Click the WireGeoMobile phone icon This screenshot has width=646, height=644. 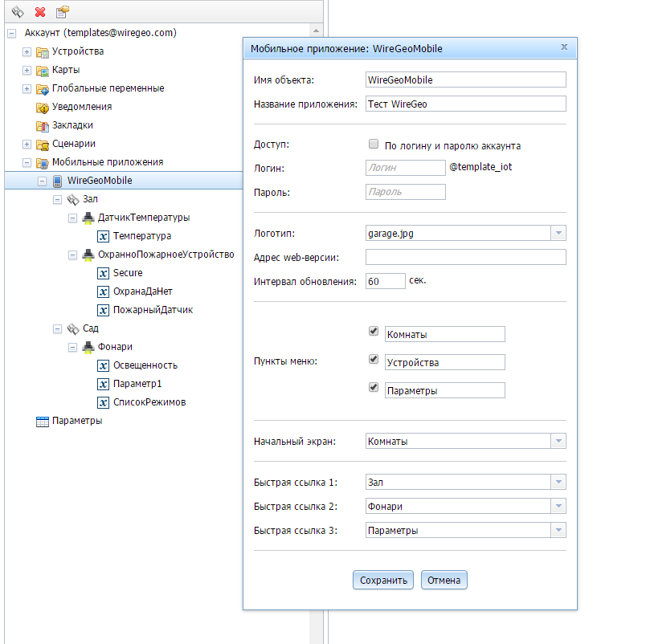(58, 181)
